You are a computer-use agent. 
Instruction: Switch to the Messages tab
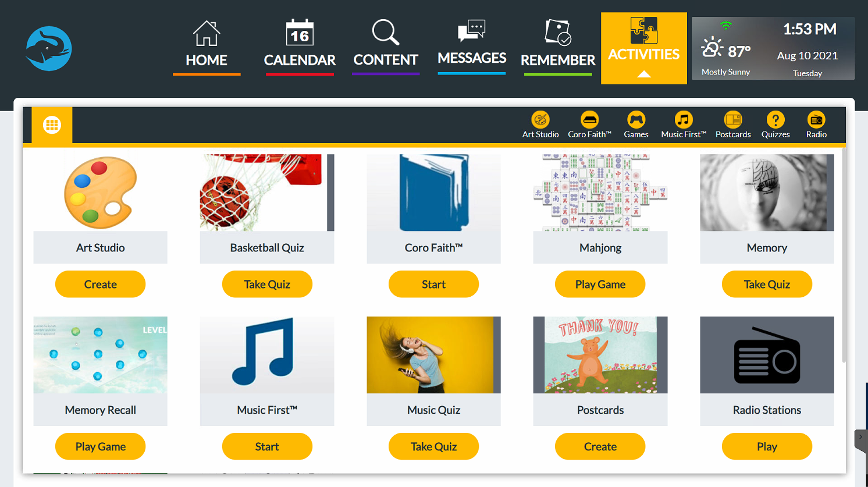[472, 45]
